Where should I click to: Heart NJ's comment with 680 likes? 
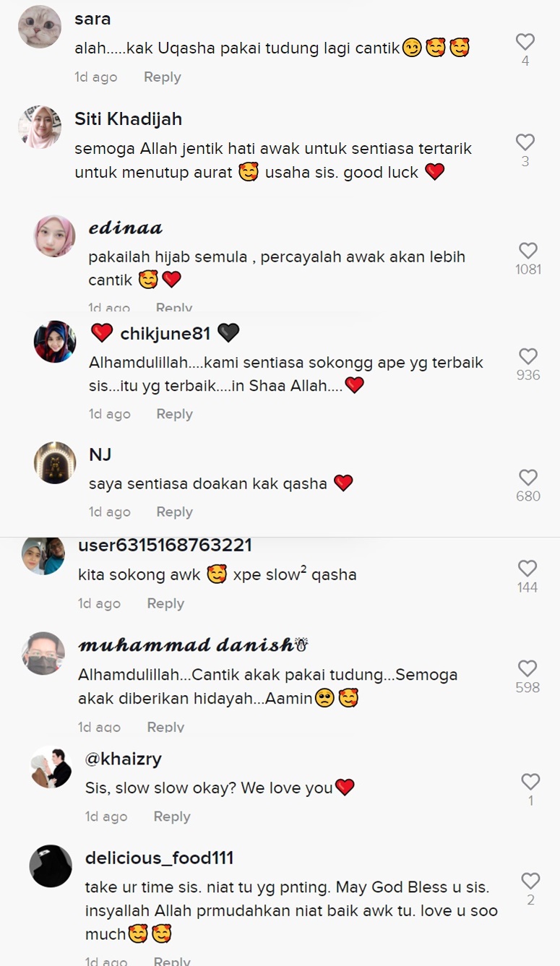[x=528, y=477]
